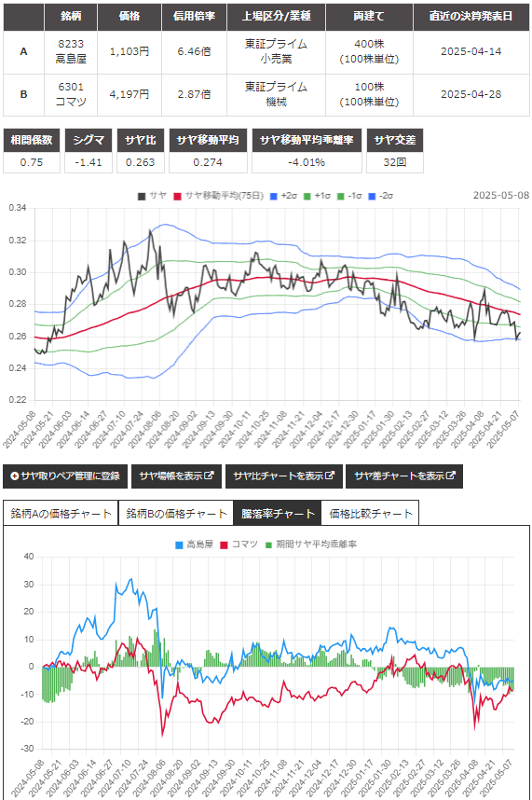Click the price 4,197円
The height and width of the screenshot is (800, 532).
coord(130,94)
